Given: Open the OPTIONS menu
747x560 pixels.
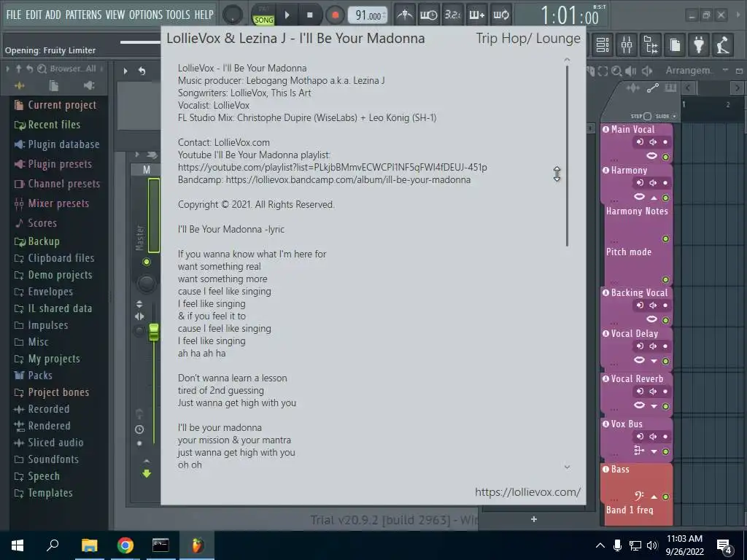Looking at the screenshot, I should [x=145, y=15].
